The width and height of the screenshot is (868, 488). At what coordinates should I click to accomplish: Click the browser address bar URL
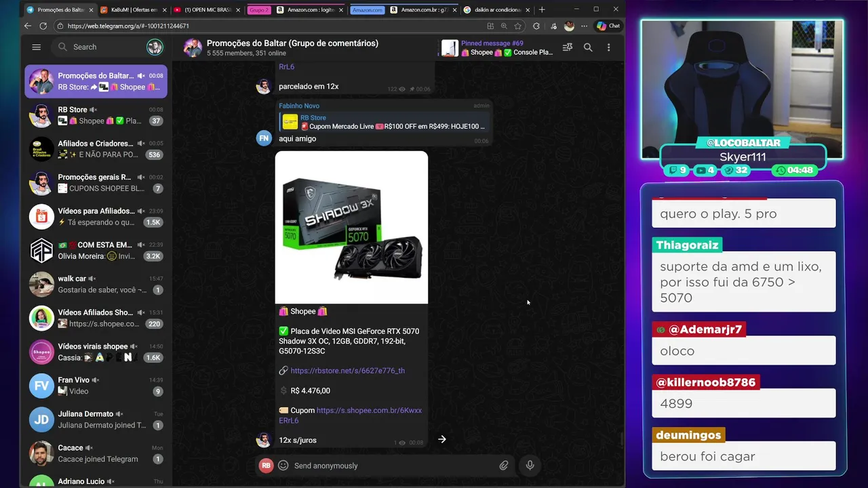[128, 26]
